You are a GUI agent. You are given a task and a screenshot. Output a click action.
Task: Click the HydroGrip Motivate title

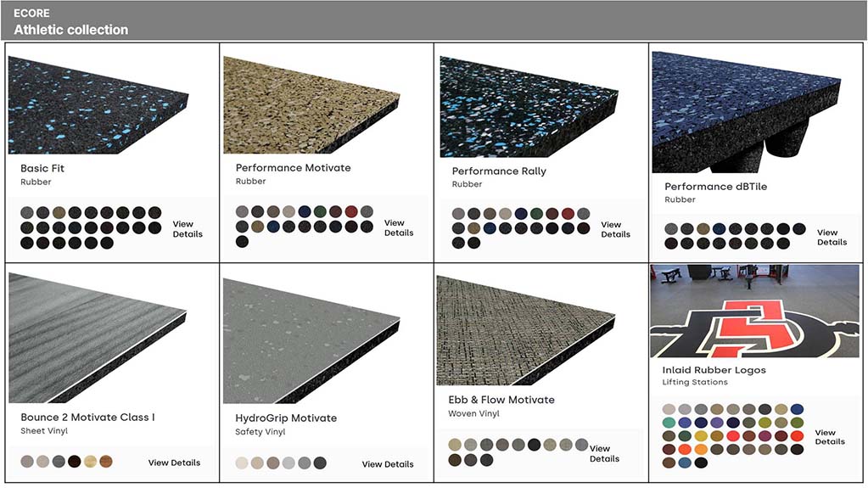click(286, 418)
